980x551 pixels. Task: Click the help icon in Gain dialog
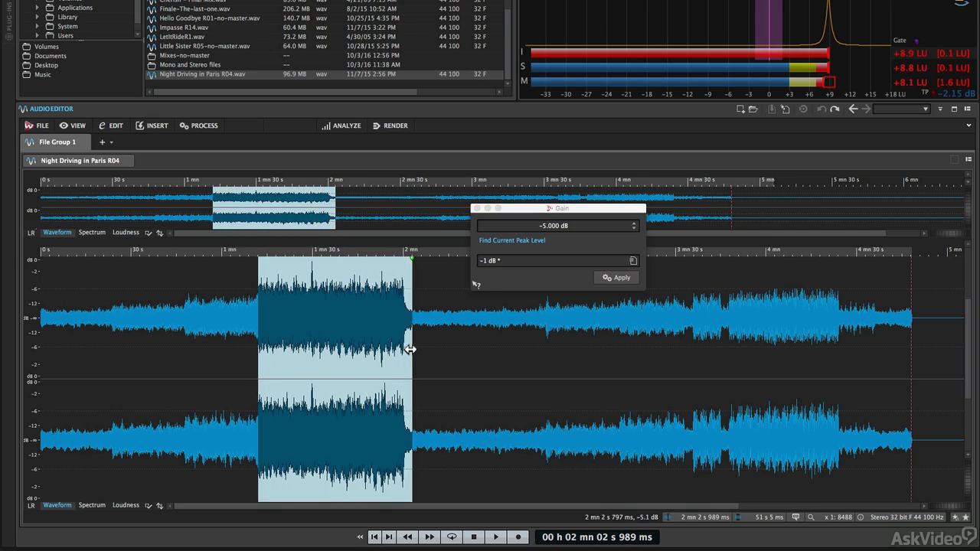tap(476, 285)
